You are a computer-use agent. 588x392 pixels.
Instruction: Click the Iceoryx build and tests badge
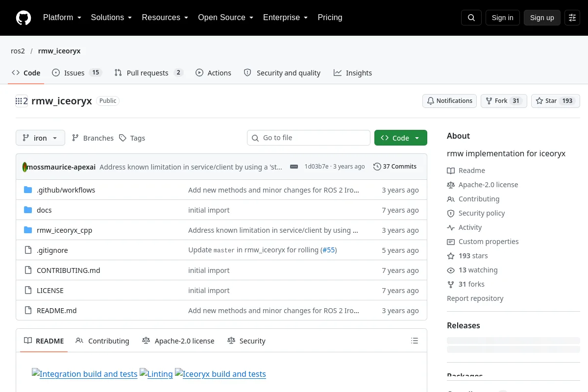pos(220,374)
